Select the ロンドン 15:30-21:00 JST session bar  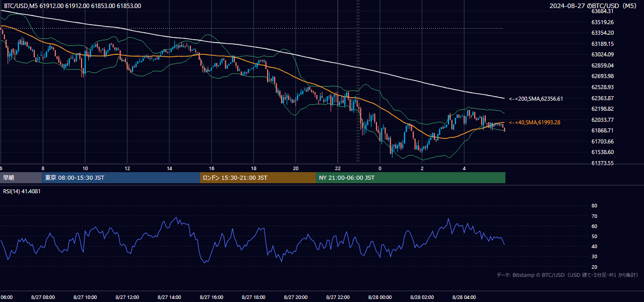point(258,178)
